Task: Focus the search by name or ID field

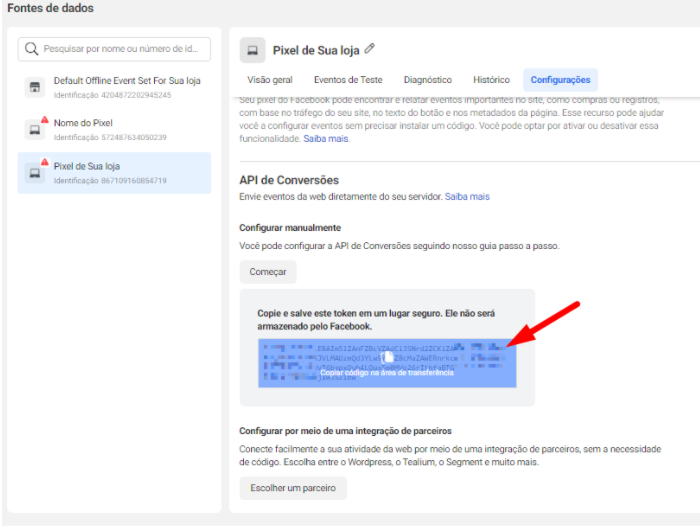Action: [114, 49]
